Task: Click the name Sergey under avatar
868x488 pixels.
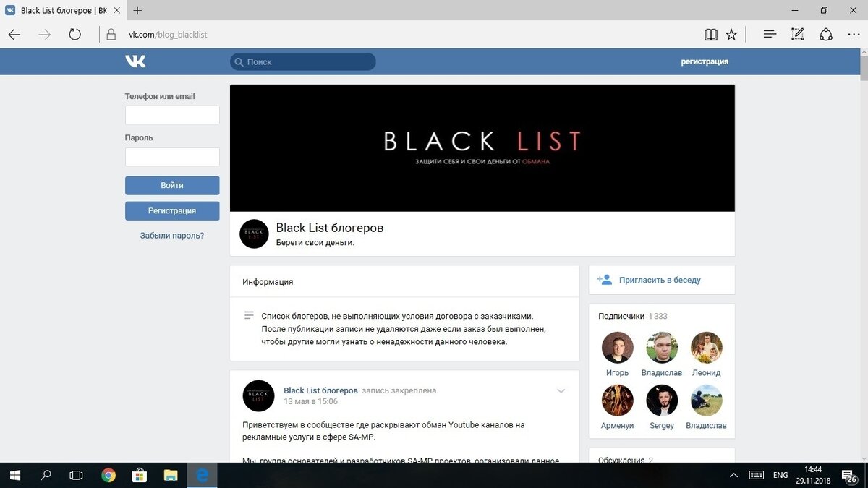Action: point(662,426)
